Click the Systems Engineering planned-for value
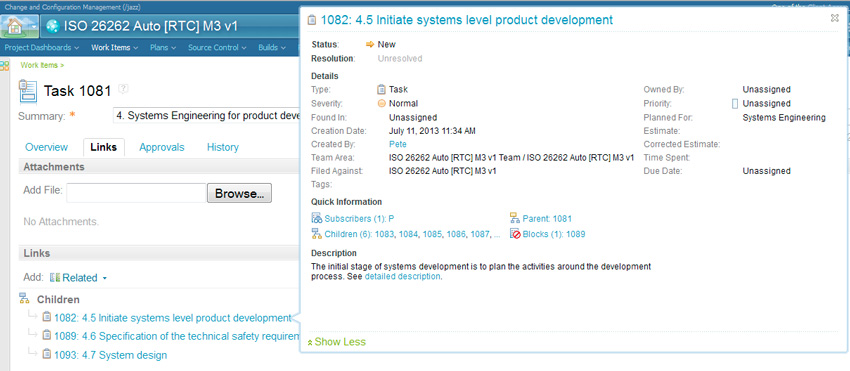Viewport: 850px width, 371px height. [x=784, y=117]
